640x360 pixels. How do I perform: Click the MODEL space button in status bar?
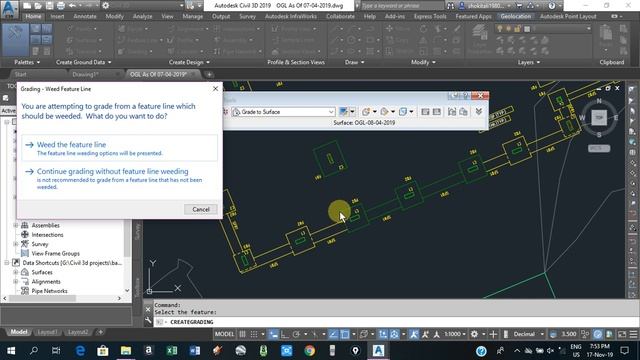tap(224, 334)
